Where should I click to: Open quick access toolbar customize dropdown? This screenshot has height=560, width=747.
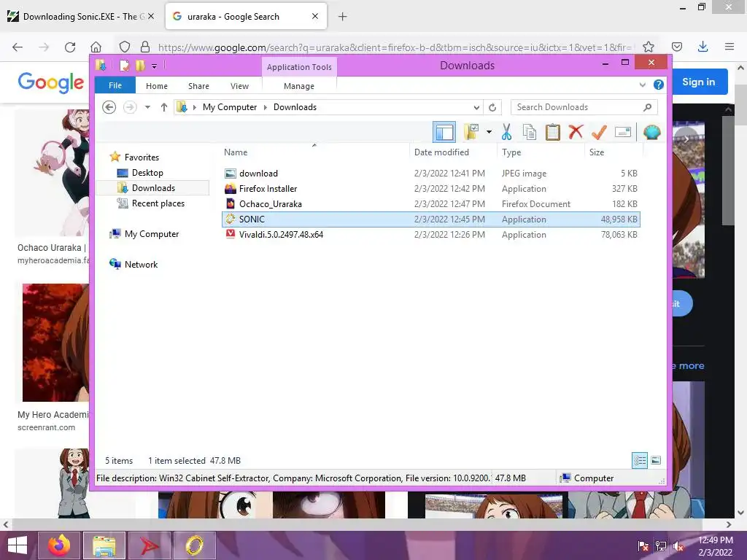pyautogui.click(x=154, y=66)
